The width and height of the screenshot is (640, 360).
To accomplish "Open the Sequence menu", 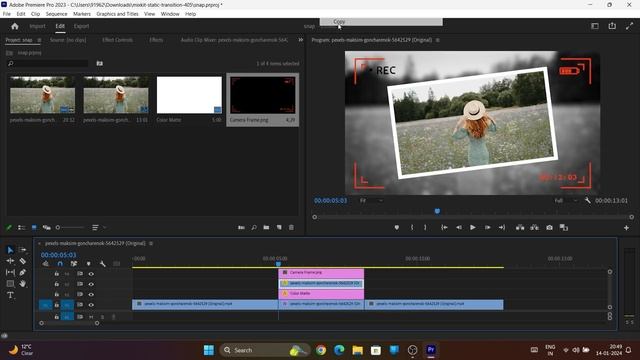I will pyautogui.click(x=56, y=14).
